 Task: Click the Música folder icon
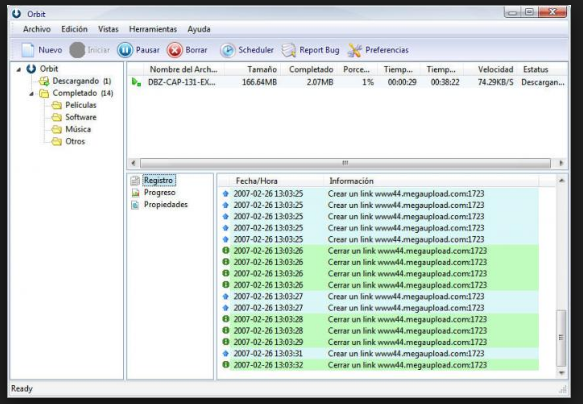(57, 129)
